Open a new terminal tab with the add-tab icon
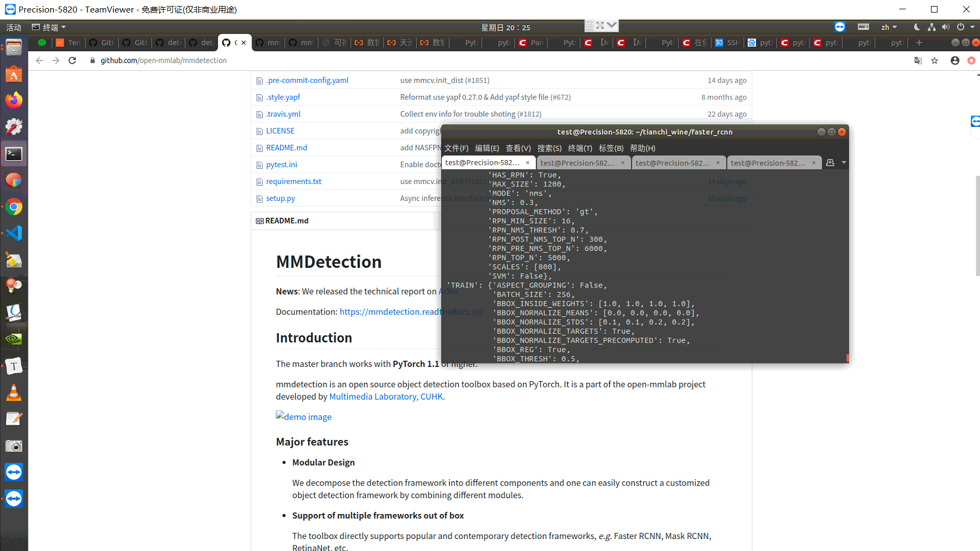 (830, 162)
